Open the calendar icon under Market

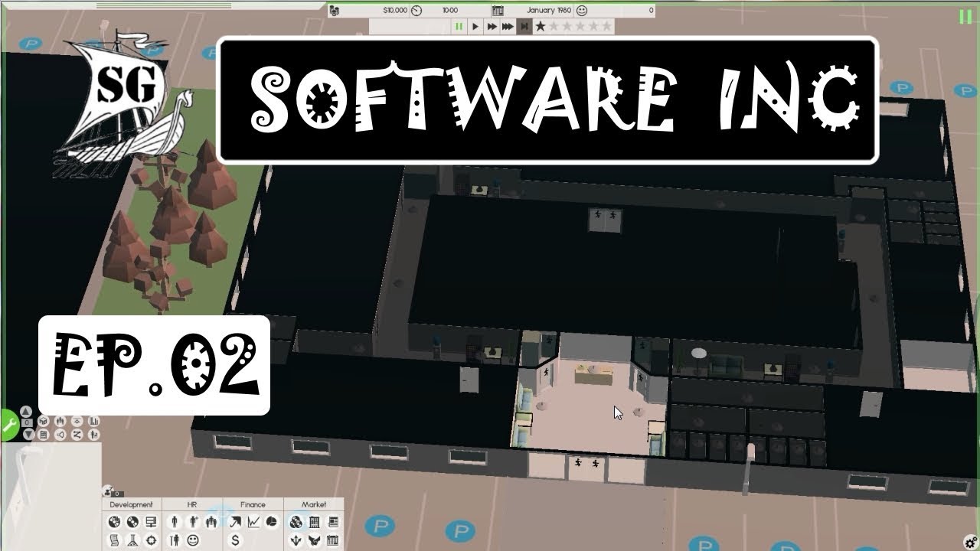[333, 540]
